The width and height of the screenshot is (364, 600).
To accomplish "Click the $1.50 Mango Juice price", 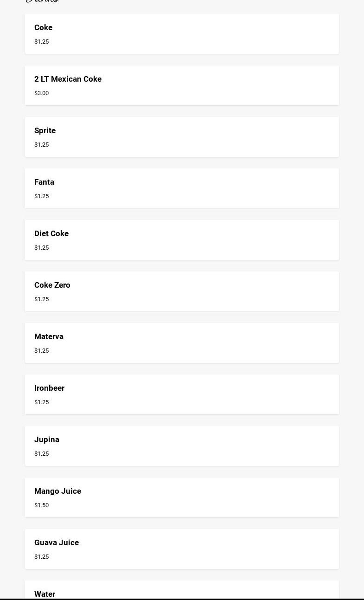I will point(41,505).
